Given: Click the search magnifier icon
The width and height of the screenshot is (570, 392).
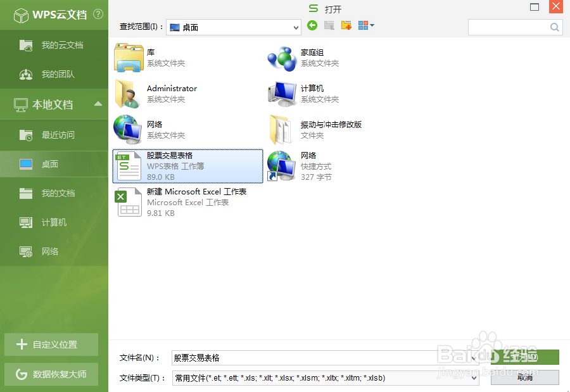Looking at the screenshot, I should point(555,27).
